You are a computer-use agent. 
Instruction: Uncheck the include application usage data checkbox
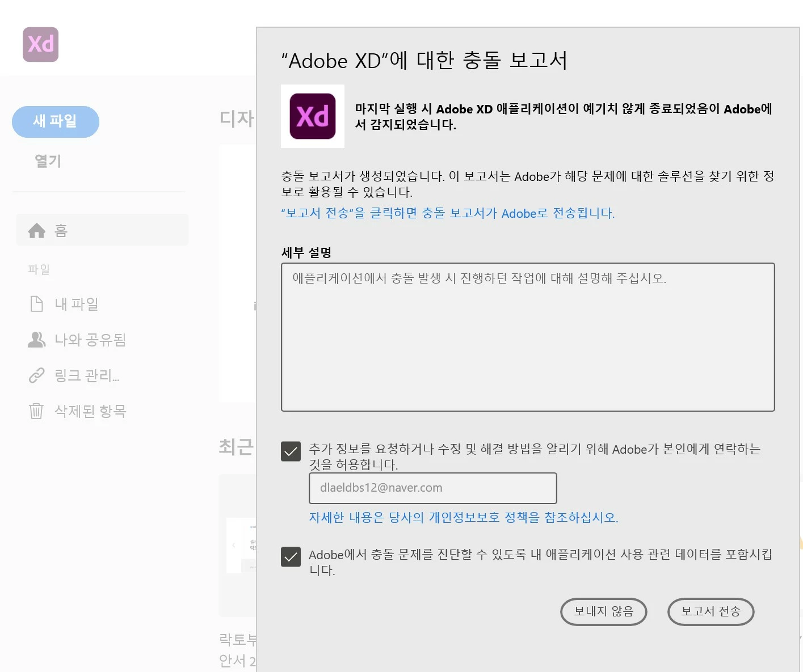point(291,557)
